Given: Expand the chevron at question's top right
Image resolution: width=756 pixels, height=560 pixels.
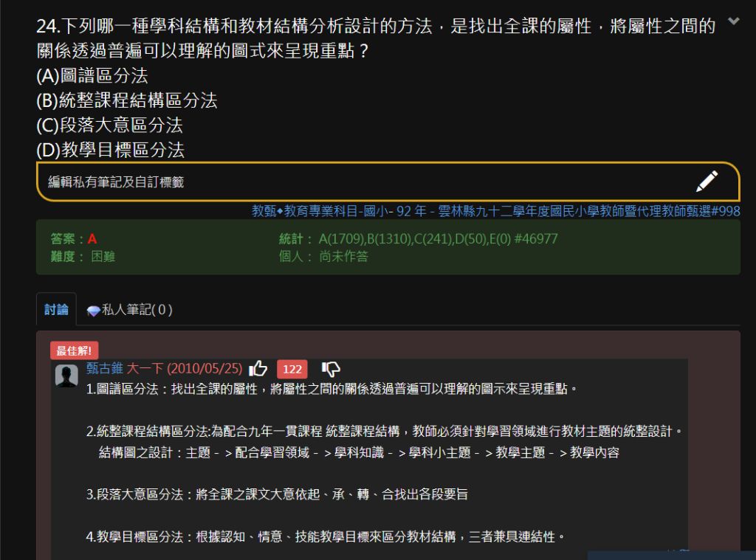Looking at the screenshot, I should [733, 22].
